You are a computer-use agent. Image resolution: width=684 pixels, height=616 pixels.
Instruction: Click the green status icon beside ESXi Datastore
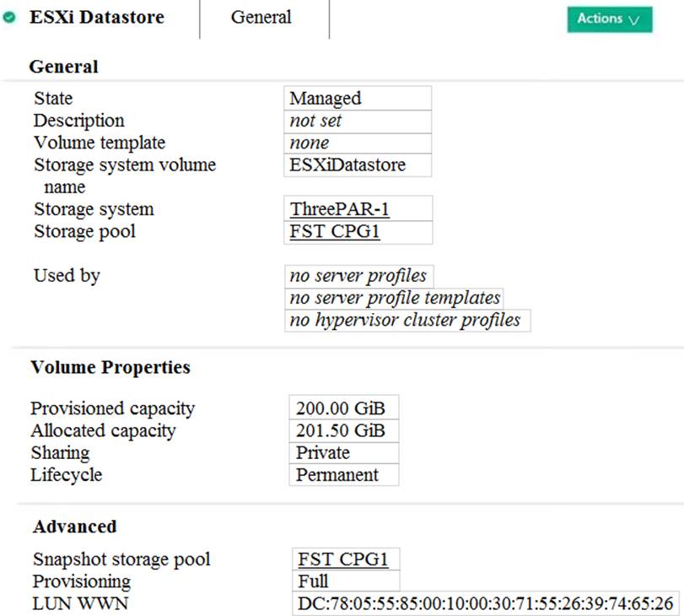(9, 18)
